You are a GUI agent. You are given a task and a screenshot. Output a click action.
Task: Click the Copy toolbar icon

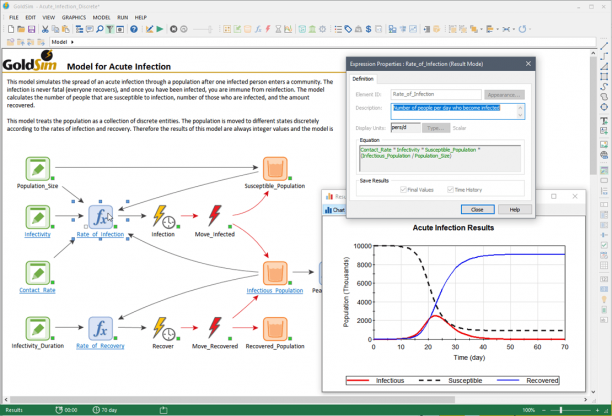55,29
